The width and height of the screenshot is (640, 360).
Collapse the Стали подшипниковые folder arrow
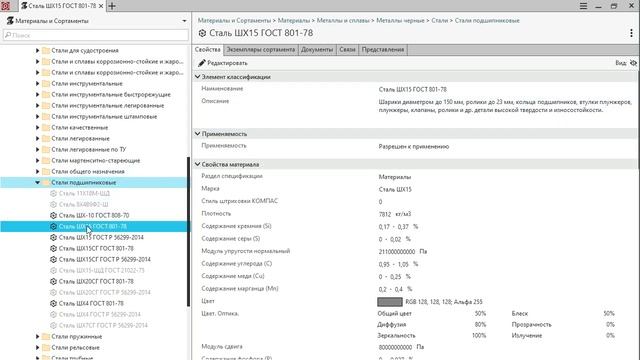click(37, 182)
